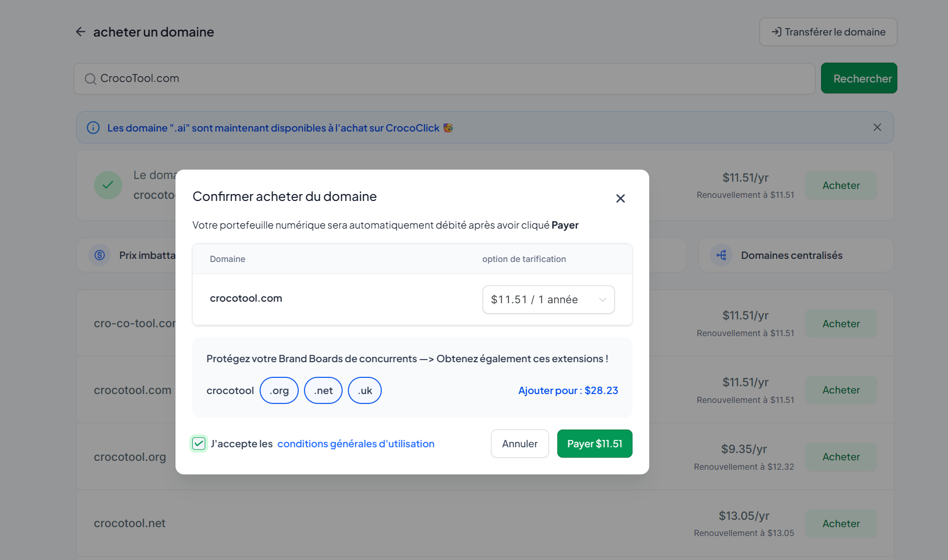The height and width of the screenshot is (560, 948).
Task: Click the dollar icon next to Prix imbattable
Action: click(100, 255)
